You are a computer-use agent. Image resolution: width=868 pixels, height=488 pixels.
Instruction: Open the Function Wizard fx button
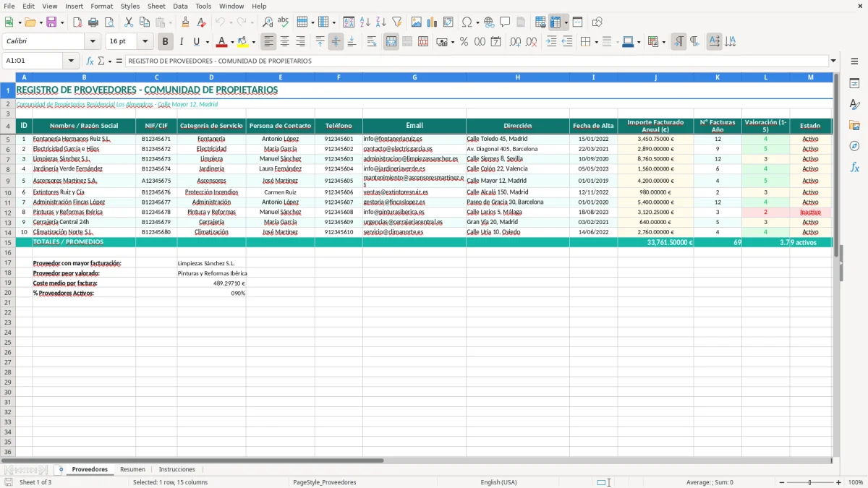[90, 61]
